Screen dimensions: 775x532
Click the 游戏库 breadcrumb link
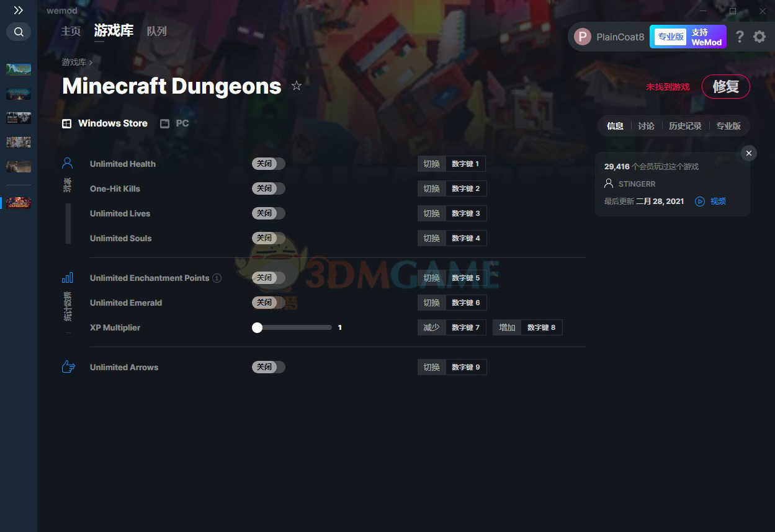(x=74, y=62)
